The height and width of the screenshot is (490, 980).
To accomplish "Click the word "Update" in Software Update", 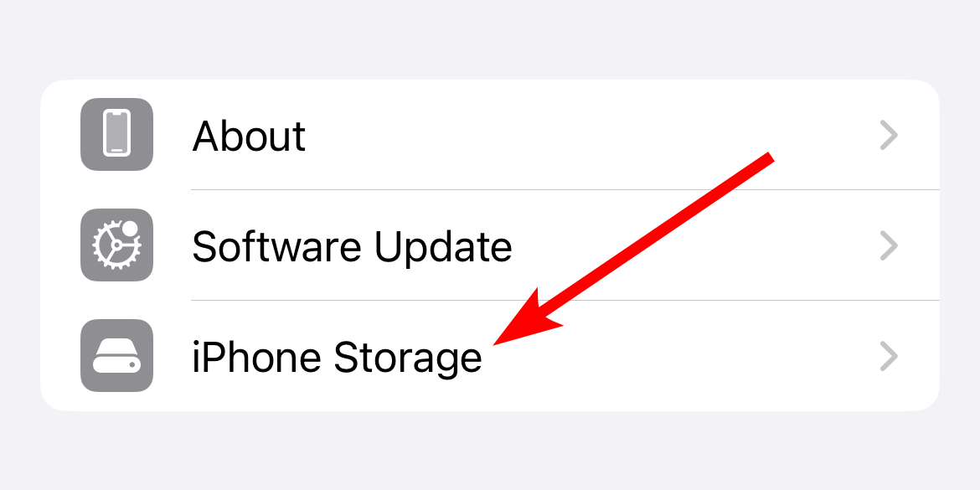I will click(x=443, y=247).
